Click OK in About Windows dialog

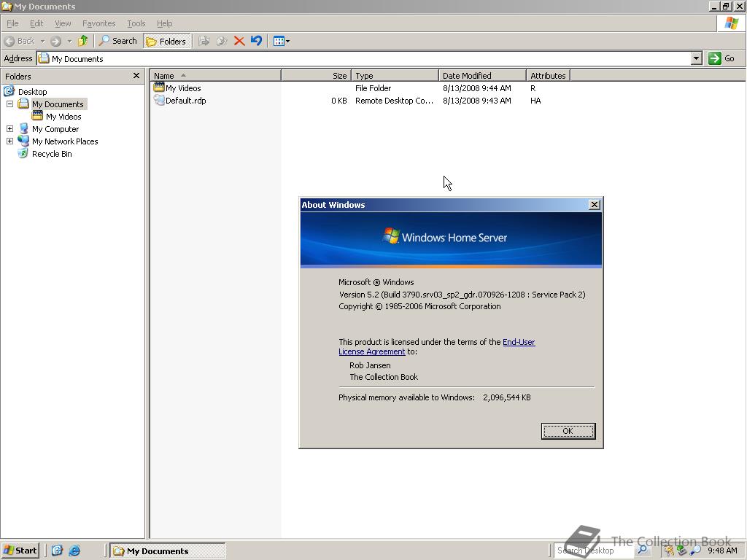point(568,431)
